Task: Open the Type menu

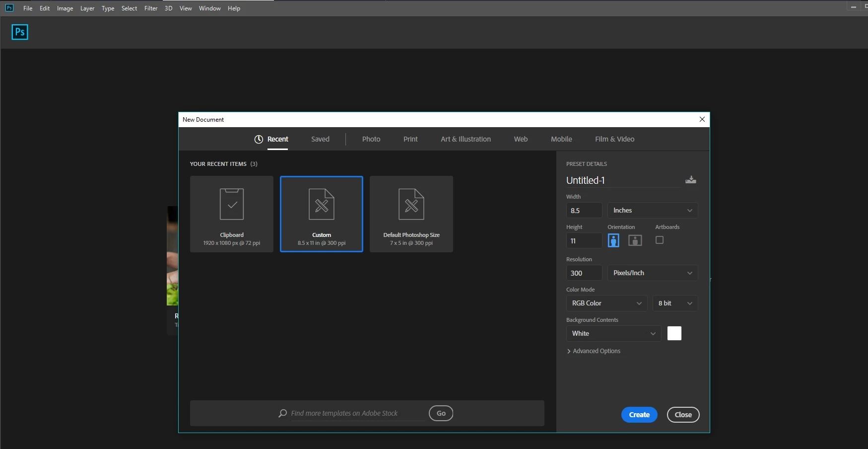Action: (x=108, y=8)
